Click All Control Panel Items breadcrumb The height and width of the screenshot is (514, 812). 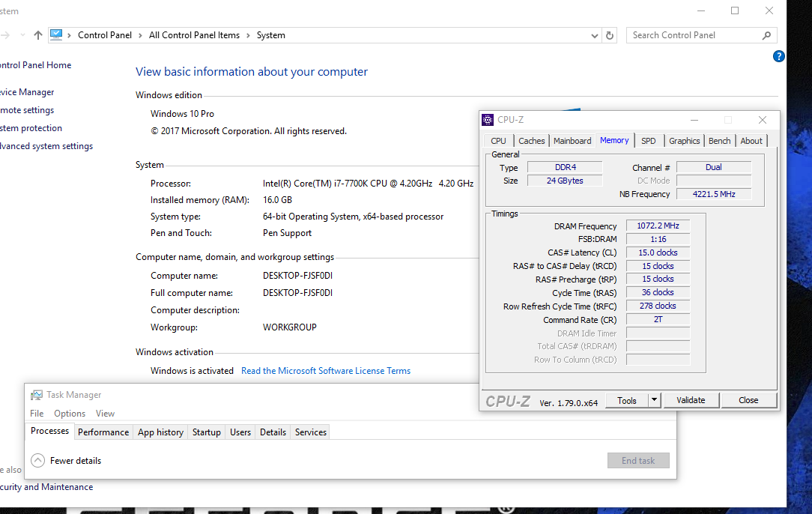tap(194, 35)
